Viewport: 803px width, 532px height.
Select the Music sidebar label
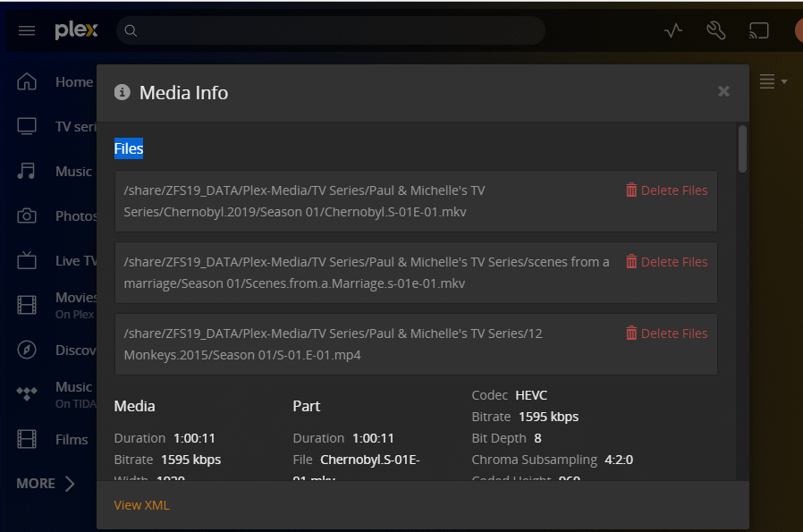tap(73, 172)
